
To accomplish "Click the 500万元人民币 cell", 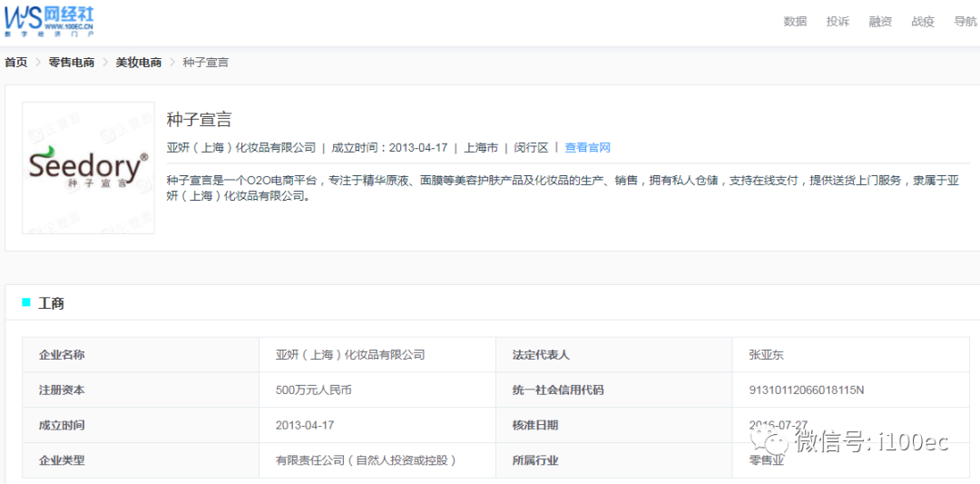I will pyautogui.click(x=377, y=390).
